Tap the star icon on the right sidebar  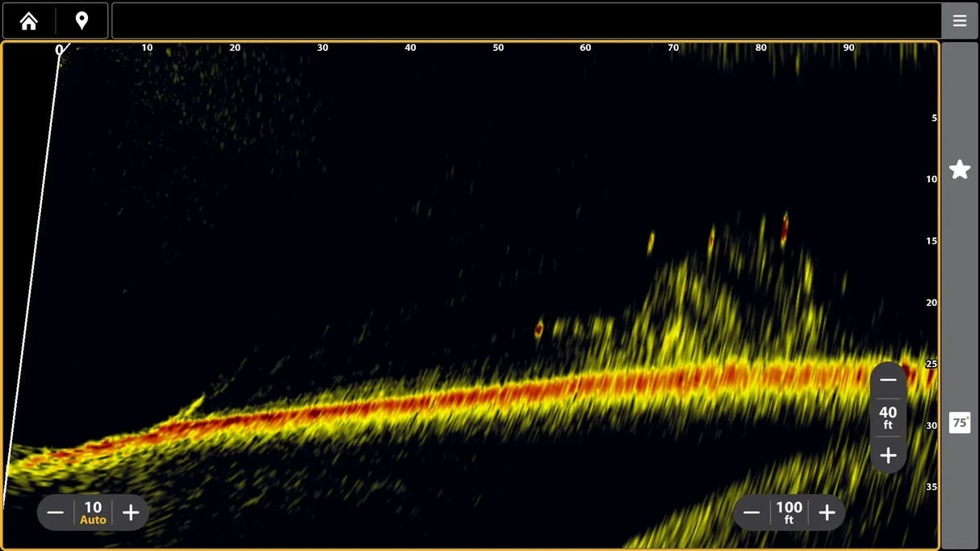(960, 169)
